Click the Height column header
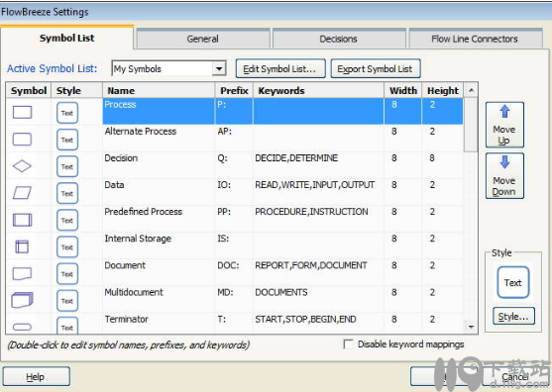 click(443, 90)
